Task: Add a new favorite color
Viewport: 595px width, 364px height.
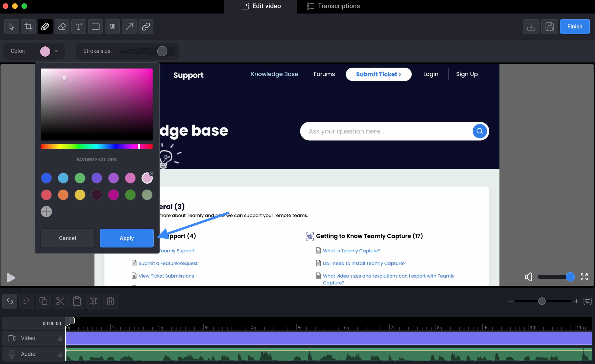Action: pyautogui.click(x=46, y=212)
